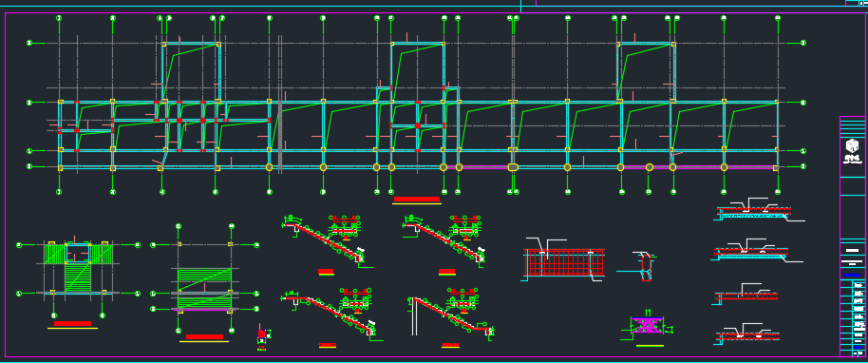Select the larger blue bar in the title block
The width and height of the screenshot is (868, 363).
[x=852, y=276]
